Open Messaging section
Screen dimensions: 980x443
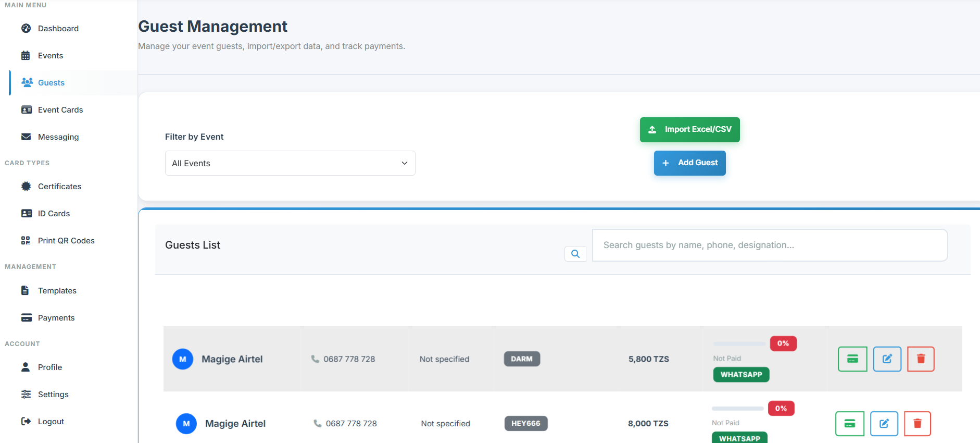pyautogui.click(x=58, y=137)
